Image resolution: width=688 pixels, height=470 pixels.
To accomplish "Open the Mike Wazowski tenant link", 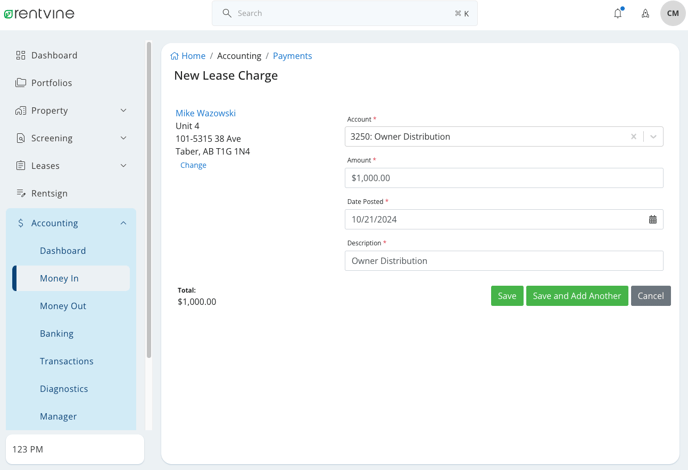I will click(205, 113).
